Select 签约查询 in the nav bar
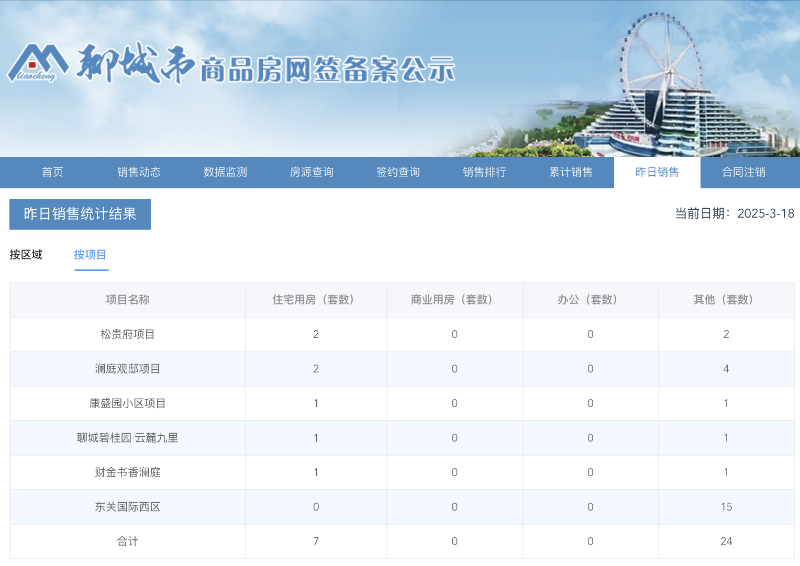Image resolution: width=800 pixels, height=566 pixels. pos(398,173)
